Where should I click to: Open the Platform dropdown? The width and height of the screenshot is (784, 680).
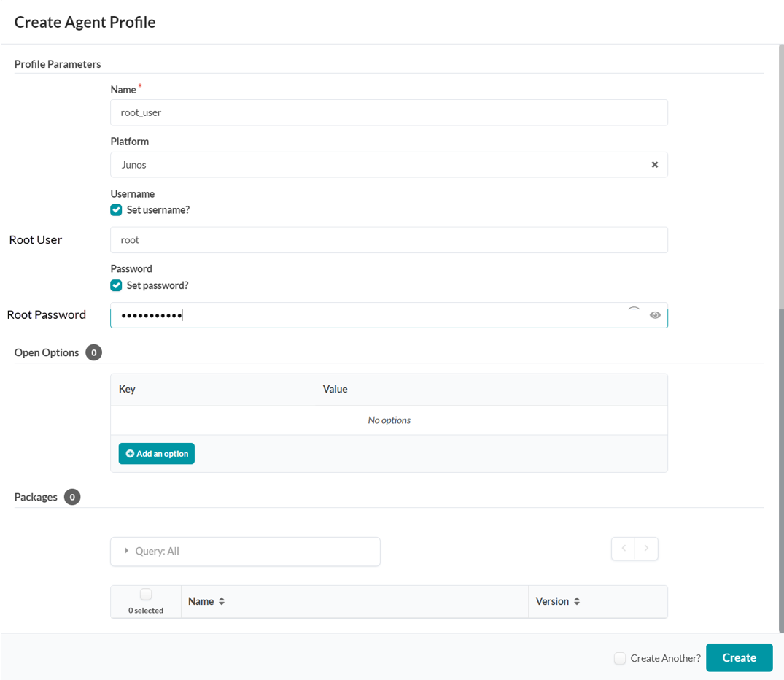pyautogui.click(x=379, y=165)
